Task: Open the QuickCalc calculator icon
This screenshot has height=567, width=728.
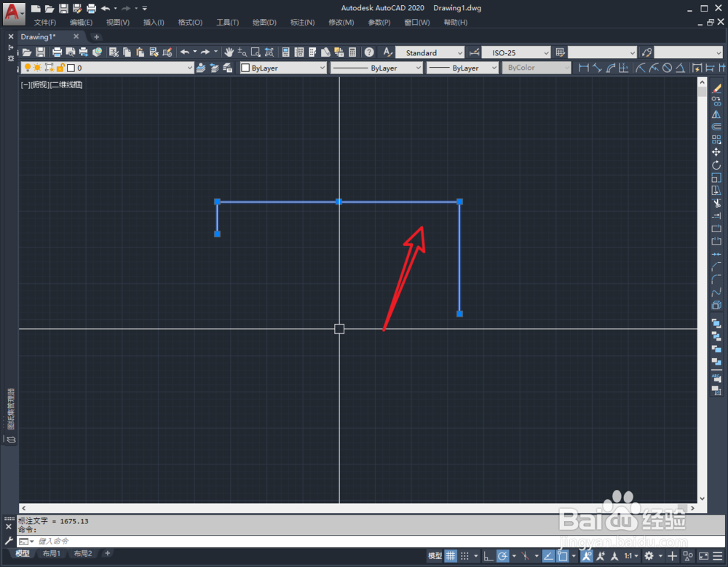Action: point(352,52)
